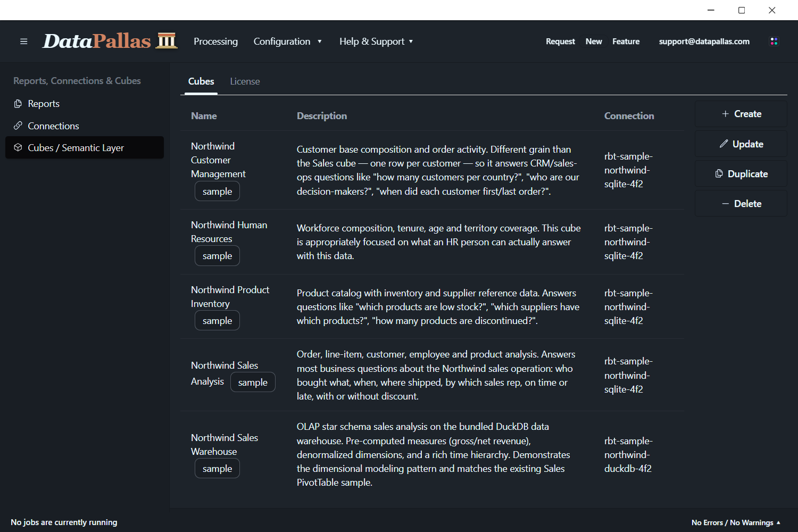Minimize the application window
The height and width of the screenshot is (532, 798).
point(711,10)
